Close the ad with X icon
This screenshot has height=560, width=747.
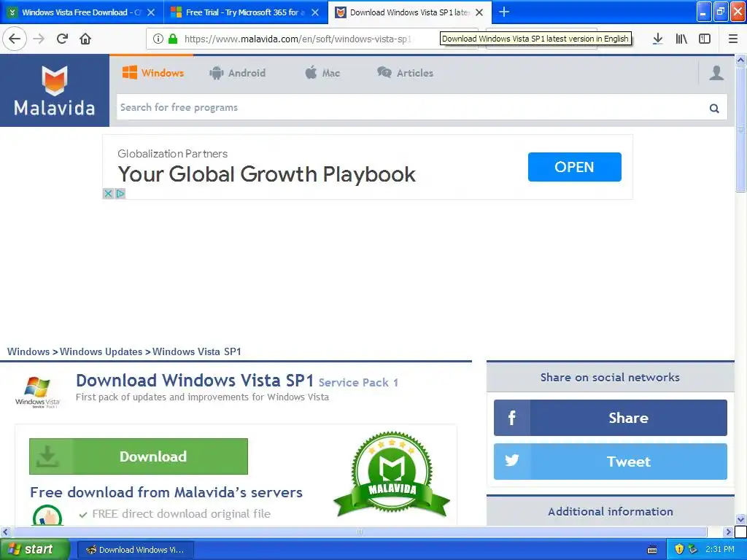click(x=108, y=194)
